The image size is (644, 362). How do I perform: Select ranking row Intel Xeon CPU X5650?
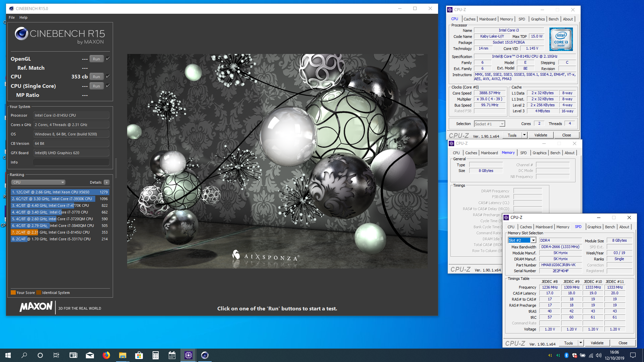click(60, 192)
